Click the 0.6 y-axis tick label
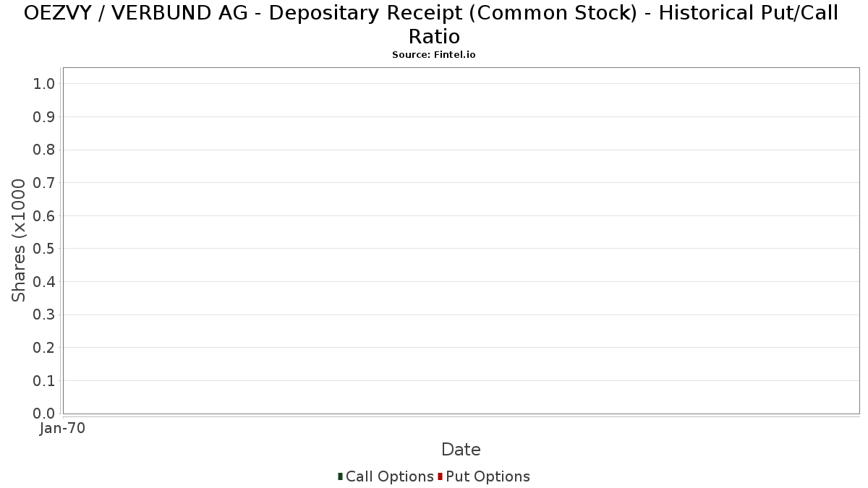The image size is (868, 488). pyautogui.click(x=44, y=216)
